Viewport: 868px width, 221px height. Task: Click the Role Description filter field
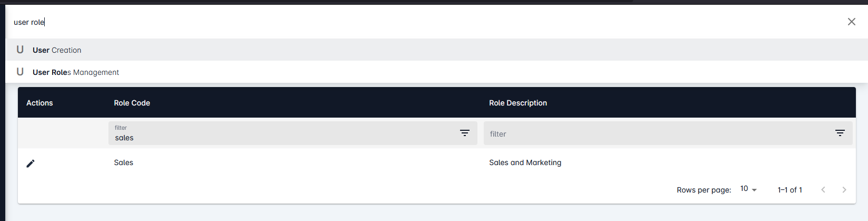(668, 133)
